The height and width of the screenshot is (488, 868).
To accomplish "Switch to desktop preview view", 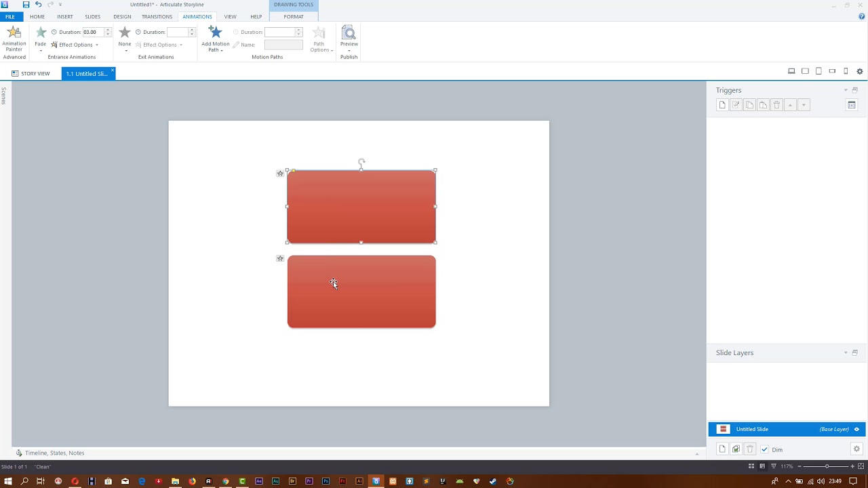I will pyautogui.click(x=791, y=71).
